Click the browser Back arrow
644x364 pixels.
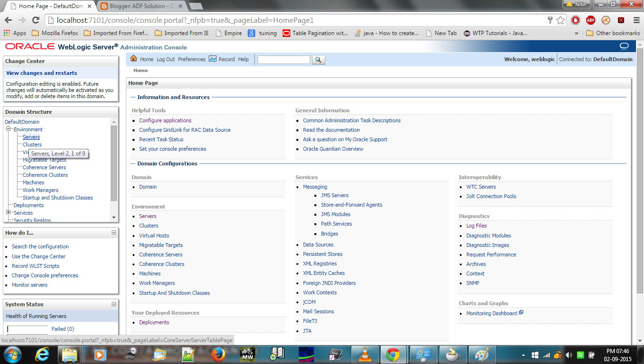pyautogui.click(x=8, y=20)
